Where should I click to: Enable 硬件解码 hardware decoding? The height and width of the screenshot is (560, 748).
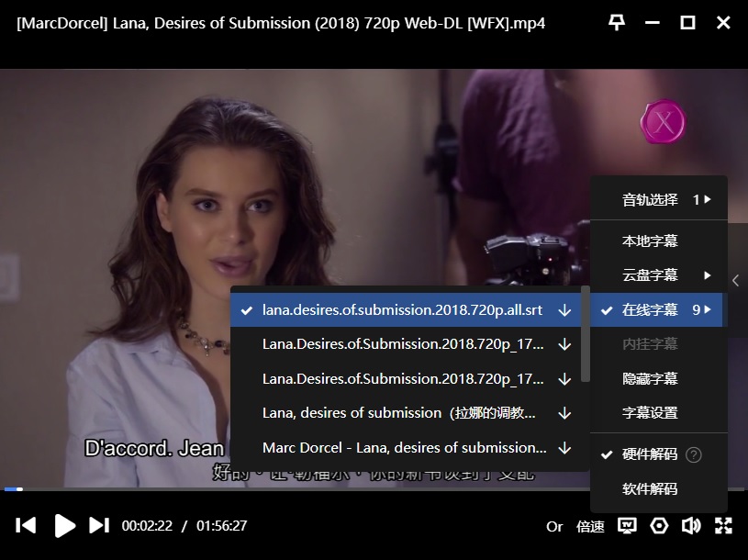(x=650, y=454)
